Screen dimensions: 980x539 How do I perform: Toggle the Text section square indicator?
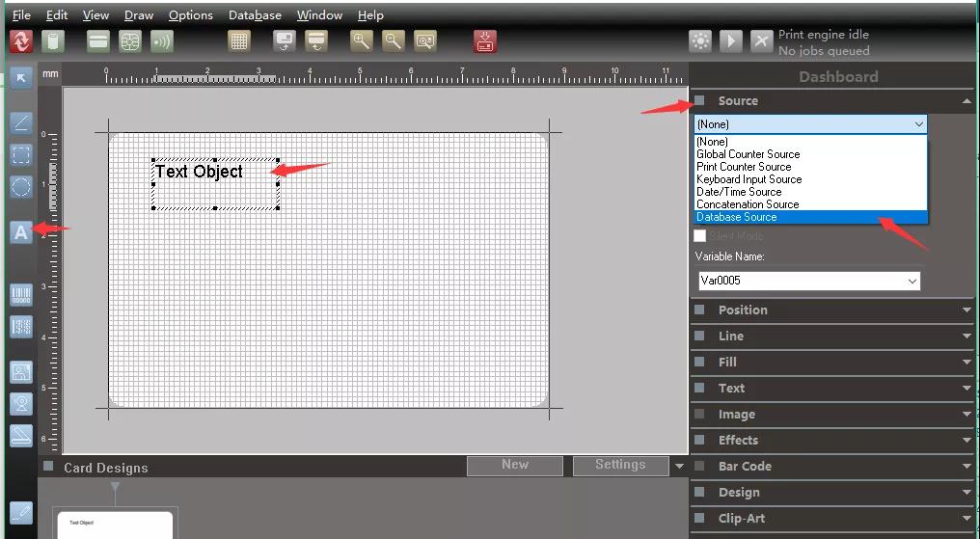coord(699,388)
